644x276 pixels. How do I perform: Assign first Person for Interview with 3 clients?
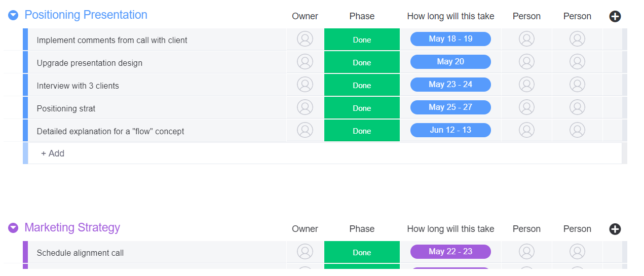click(x=526, y=85)
